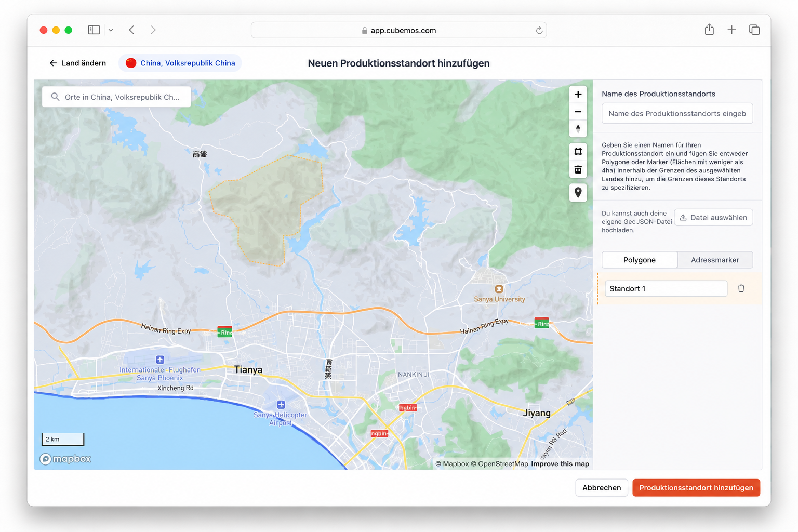
Task: Click NANKIN JI map label
Action: [x=414, y=375]
